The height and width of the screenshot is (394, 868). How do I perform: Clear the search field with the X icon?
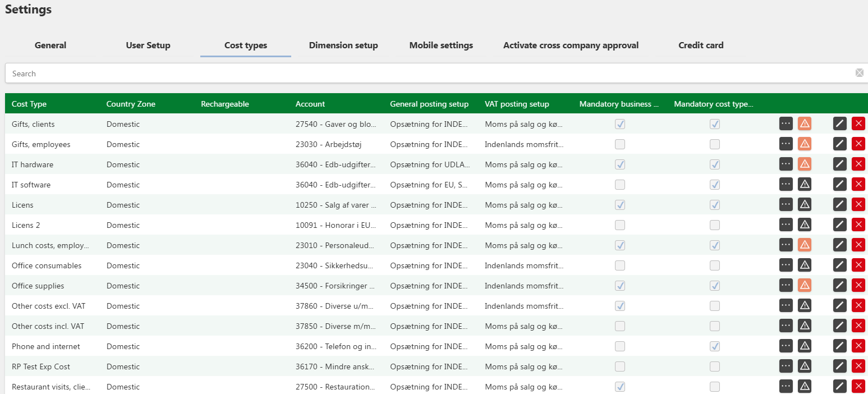coord(859,73)
